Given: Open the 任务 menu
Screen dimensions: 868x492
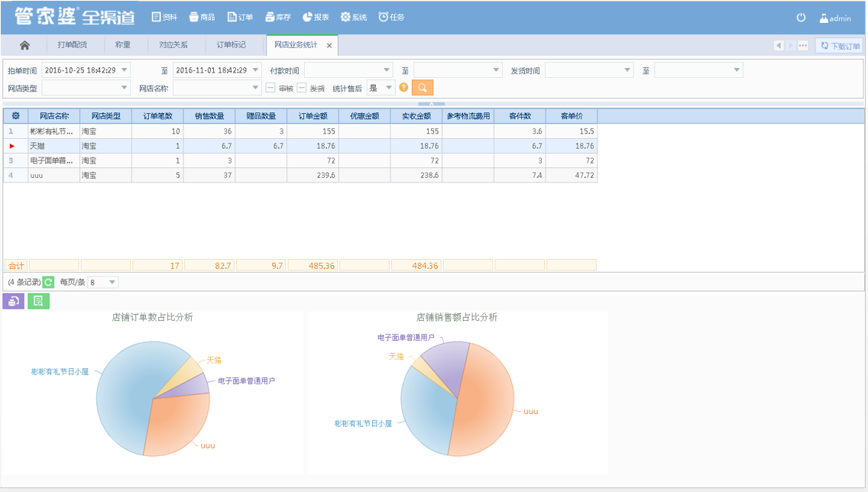Looking at the screenshot, I should coord(391,17).
